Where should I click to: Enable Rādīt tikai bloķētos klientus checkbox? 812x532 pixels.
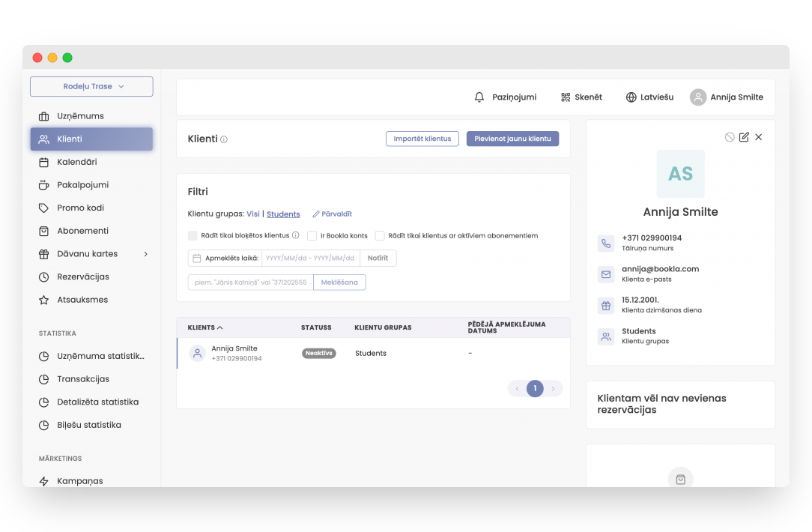[x=193, y=235]
